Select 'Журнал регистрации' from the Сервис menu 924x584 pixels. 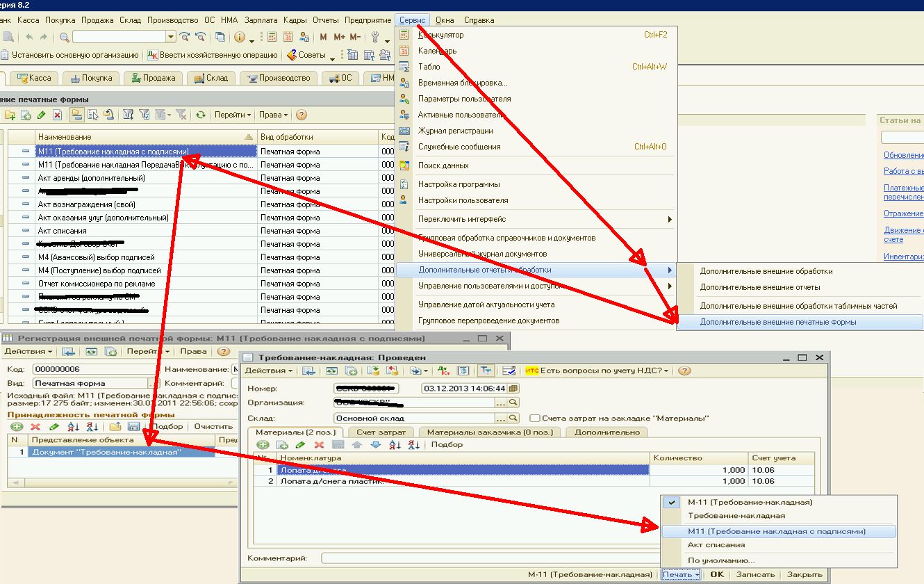pos(536,131)
